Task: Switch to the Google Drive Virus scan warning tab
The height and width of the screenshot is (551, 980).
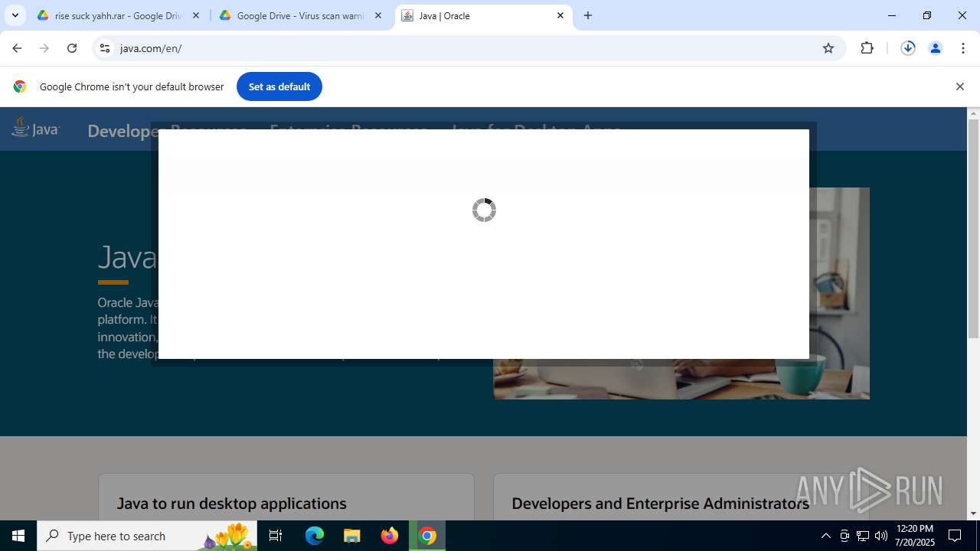Action: tap(301, 15)
